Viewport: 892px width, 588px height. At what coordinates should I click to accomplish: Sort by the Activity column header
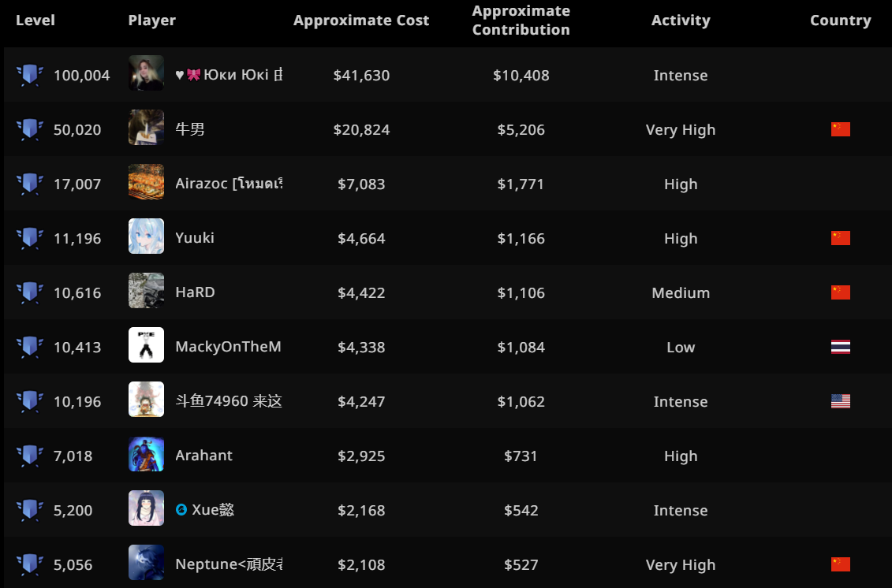pyautogui.click(x=681, y=20)
